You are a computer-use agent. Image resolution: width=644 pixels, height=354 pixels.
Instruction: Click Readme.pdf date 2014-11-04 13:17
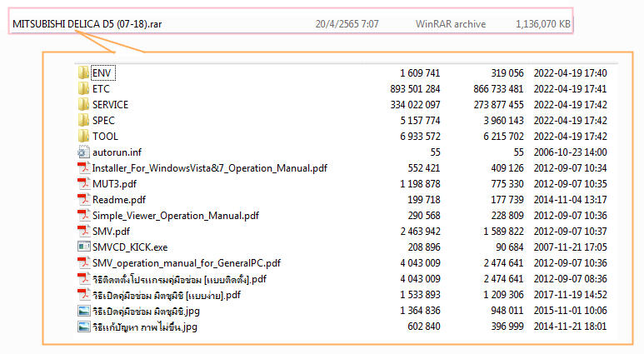(x=570, y=200)
